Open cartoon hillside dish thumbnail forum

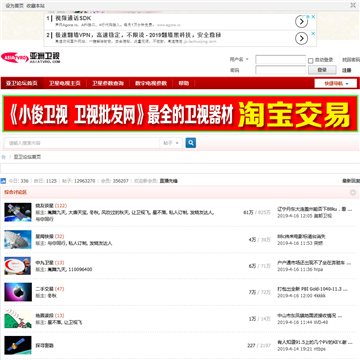click(x=18, y=319)
